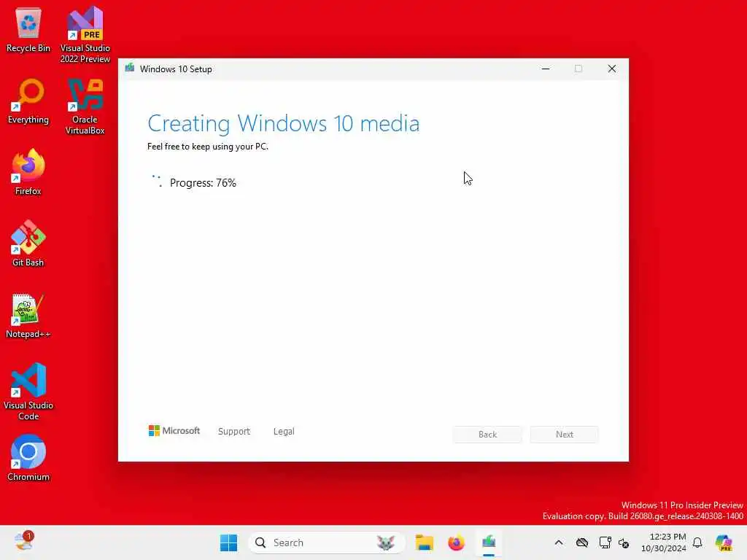The height and width of the screenshot is (560, 747).
Task: Click the Creating Windows 10 media heading
Action: [x=284, y=123]
